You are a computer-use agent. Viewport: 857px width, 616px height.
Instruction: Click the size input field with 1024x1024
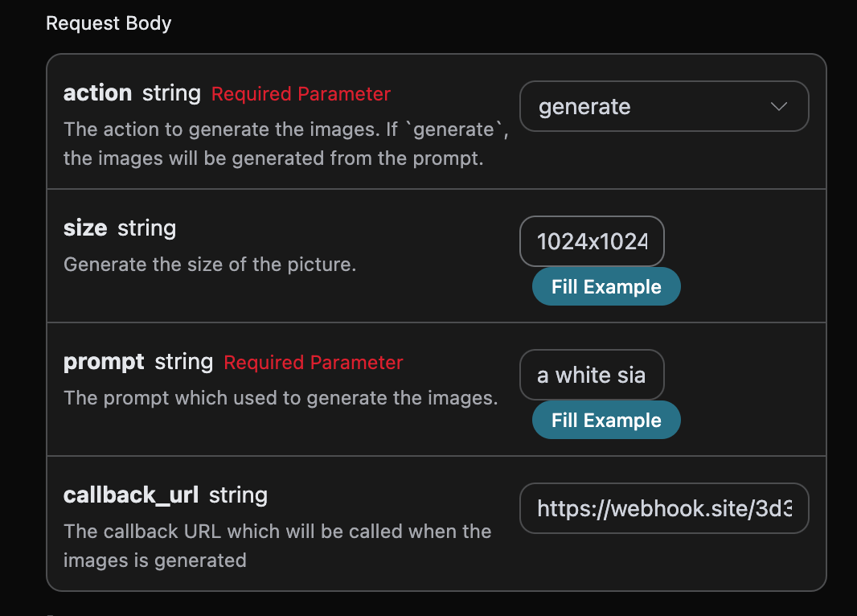pyautogui.click(x=592, y=241)
